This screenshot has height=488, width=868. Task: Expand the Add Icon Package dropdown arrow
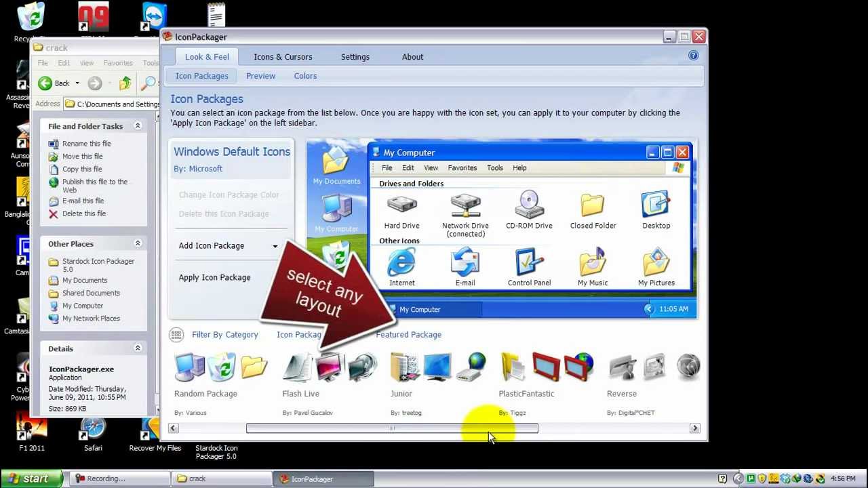(x=275, y=246)
